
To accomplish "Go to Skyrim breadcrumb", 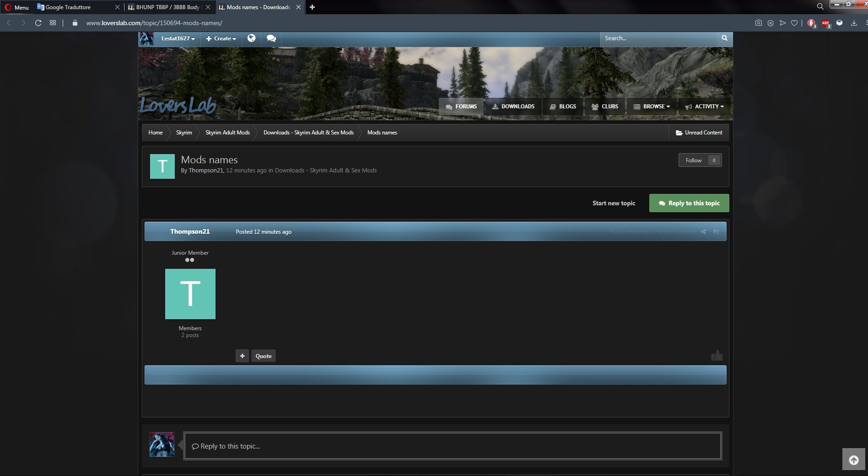I will coord(184,133).
